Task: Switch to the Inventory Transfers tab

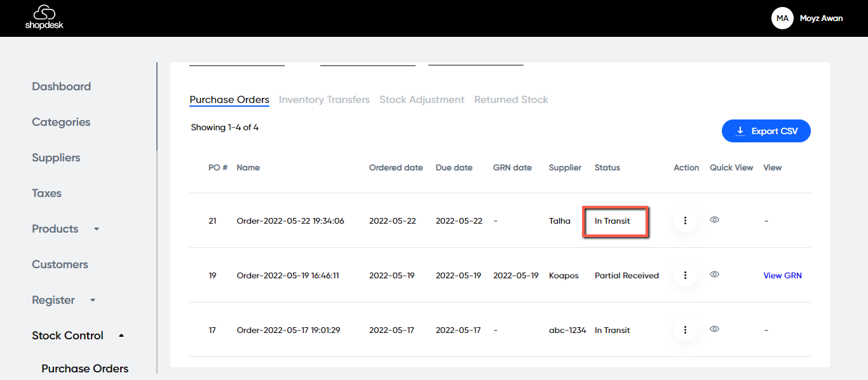Action: (x=324, y=100)
